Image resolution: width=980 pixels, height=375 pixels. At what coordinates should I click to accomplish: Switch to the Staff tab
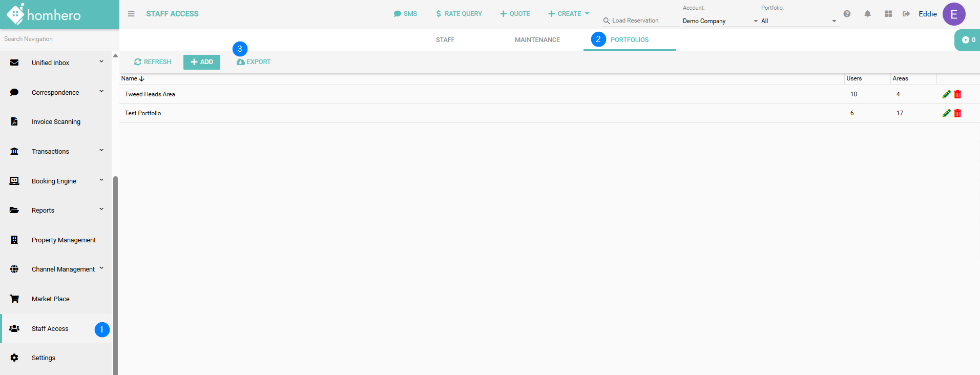[445, 40]
